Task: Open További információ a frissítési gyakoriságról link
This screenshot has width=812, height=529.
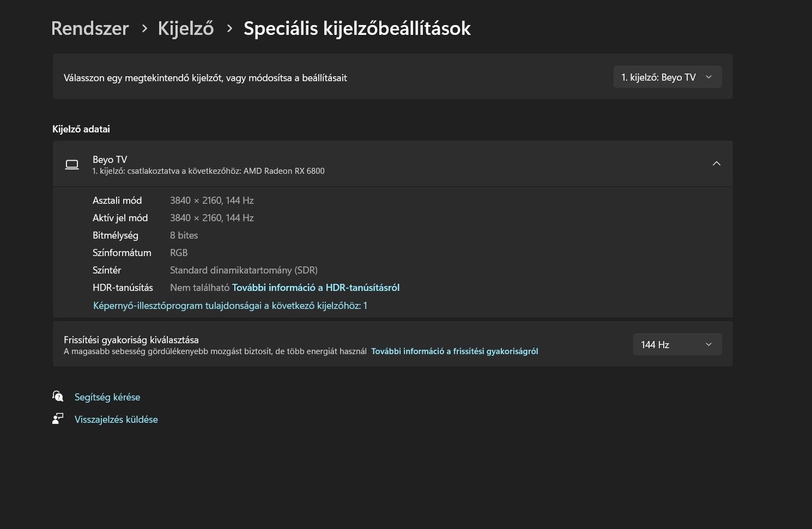Action: [x=455, y=351]
